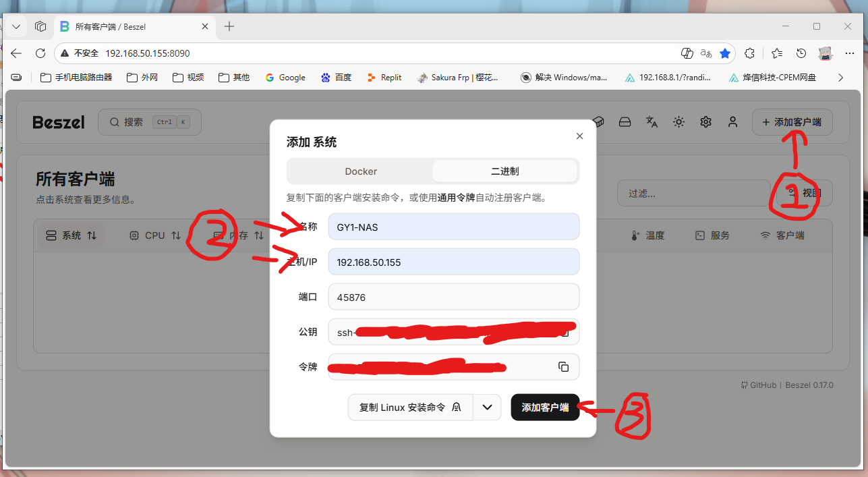This screenshot has width=868, height=477.
Task: Open the user profile icon in the Beszel header
Action: tap(732, 122)
